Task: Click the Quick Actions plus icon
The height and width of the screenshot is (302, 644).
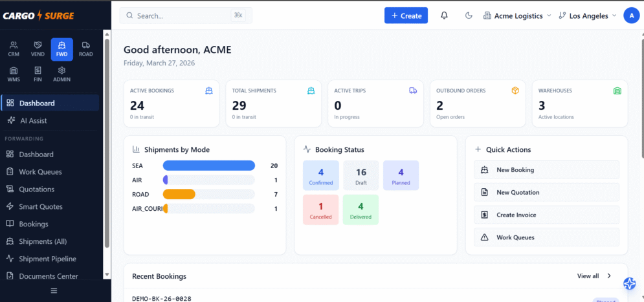Action: (478, 150)
